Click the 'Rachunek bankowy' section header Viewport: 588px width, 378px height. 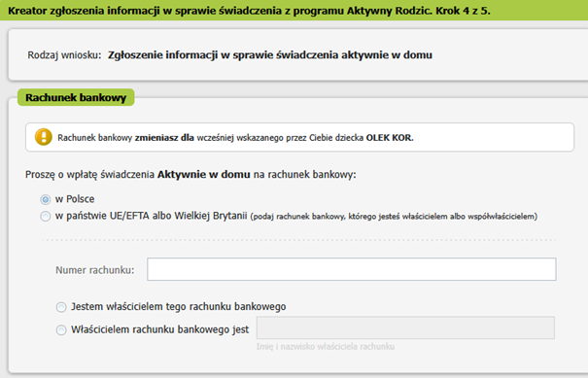(76, 97)
